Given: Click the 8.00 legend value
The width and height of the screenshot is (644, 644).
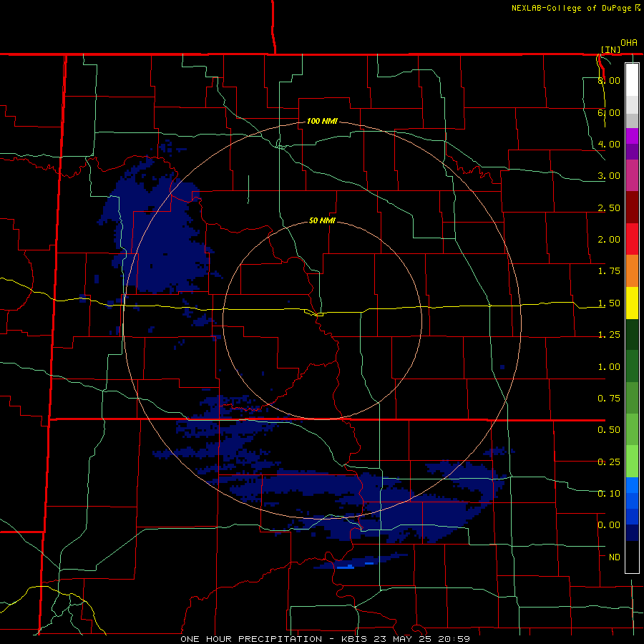Looking at the screenshot, I should pos(609,80).
